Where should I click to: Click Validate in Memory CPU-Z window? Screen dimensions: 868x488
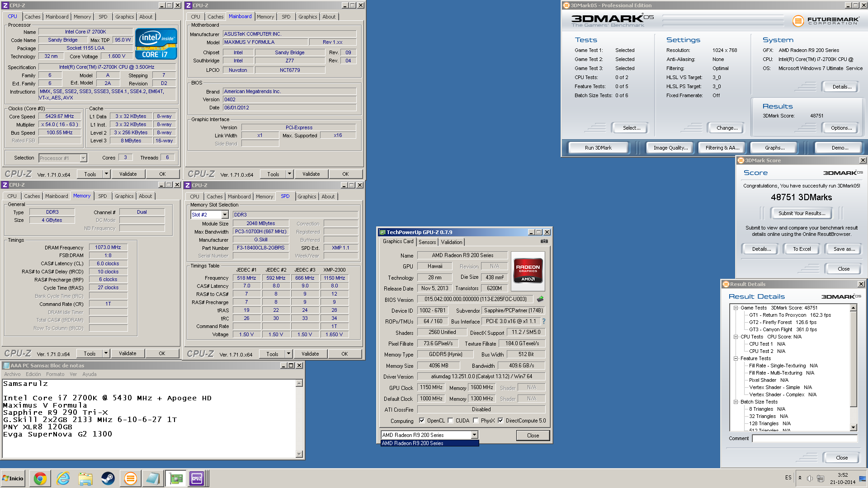(x=127, y=353)
